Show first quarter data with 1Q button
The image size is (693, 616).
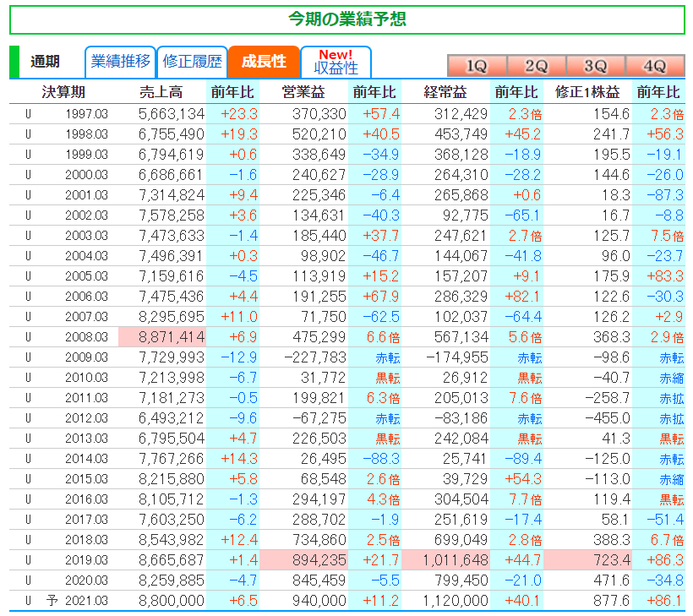tap(477, 66)
